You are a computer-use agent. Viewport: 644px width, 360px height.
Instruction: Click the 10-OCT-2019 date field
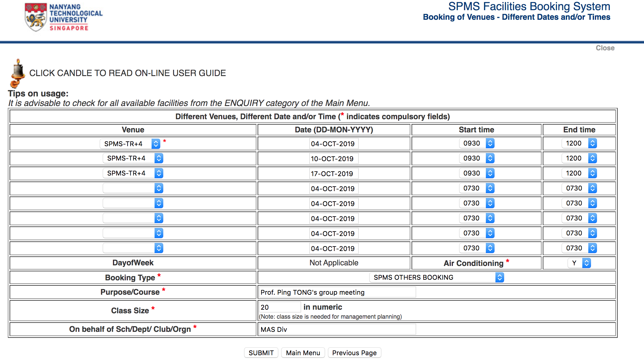[333, 159]
